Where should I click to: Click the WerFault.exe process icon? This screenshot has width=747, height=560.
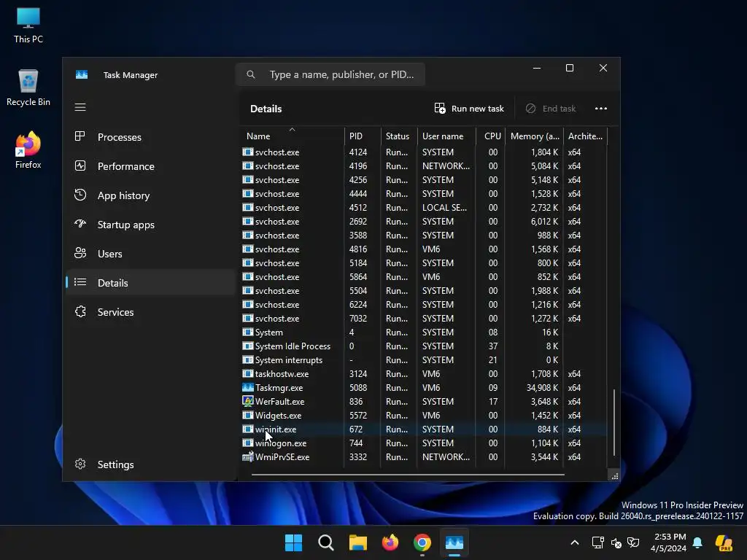(x=248, y=402)
